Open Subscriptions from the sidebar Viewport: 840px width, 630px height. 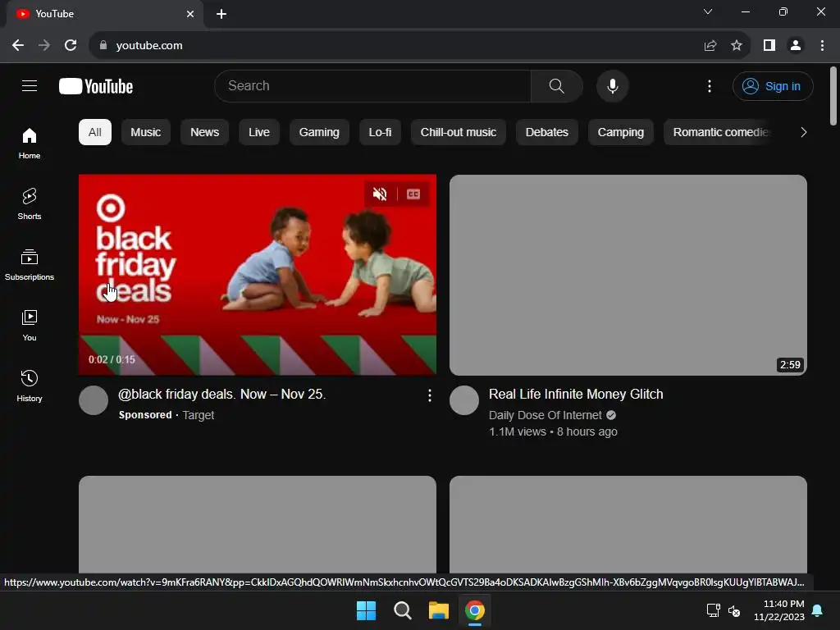click(x=30, y=265)
